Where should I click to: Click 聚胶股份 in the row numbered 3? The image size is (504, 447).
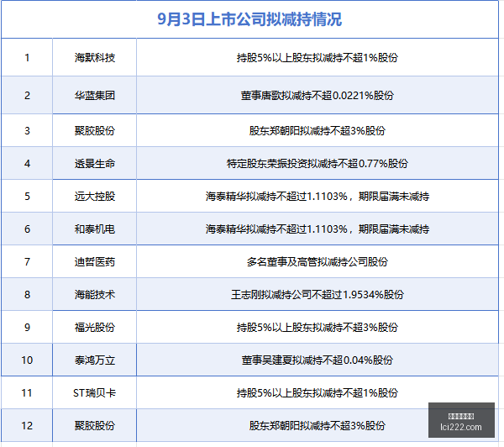94,130
